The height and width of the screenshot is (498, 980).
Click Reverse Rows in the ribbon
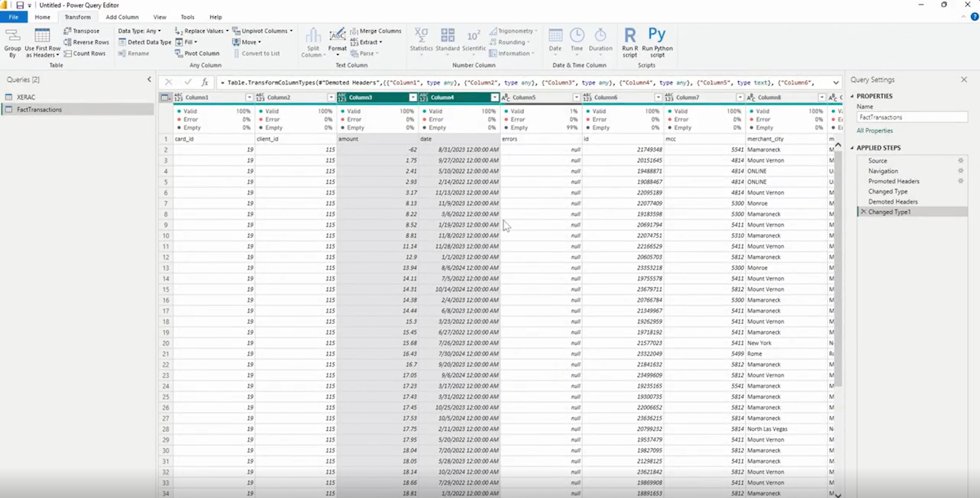point(86,42)
